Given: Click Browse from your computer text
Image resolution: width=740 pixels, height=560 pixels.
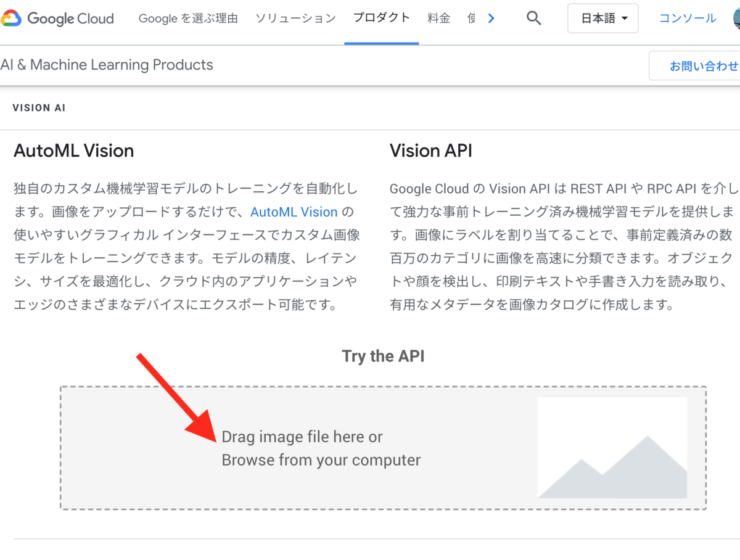Looking at the screenshot, I should pyautogui.click(x=321, y=460).
